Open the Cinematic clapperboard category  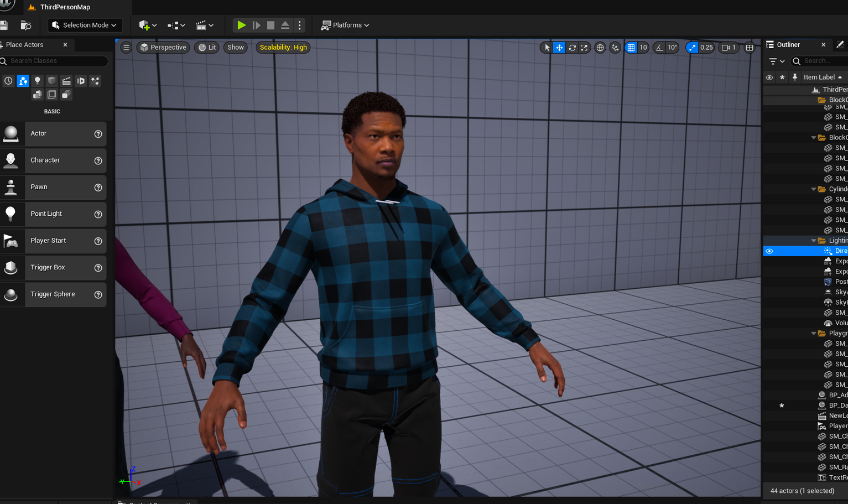pos(66,81)
